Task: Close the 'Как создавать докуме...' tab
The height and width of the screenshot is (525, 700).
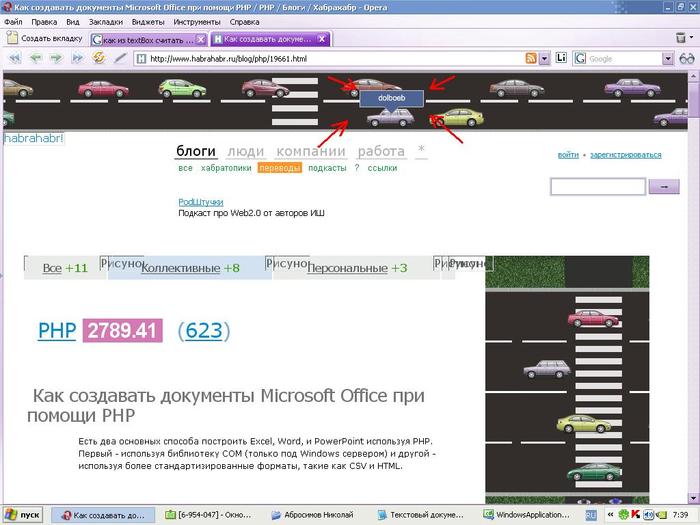Action: click(321, 39)
